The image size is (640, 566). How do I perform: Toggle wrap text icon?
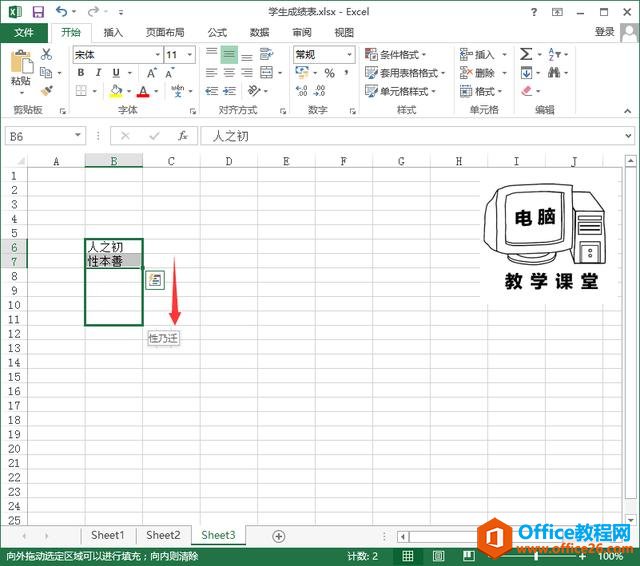[x=267, y=54]
